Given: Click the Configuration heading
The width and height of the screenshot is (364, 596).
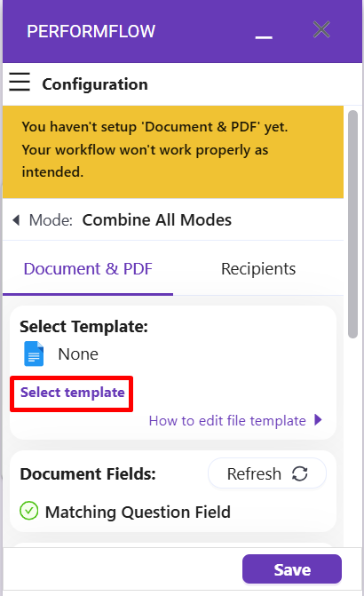Looking at the screenshot, I should click(x=95, y=84).
